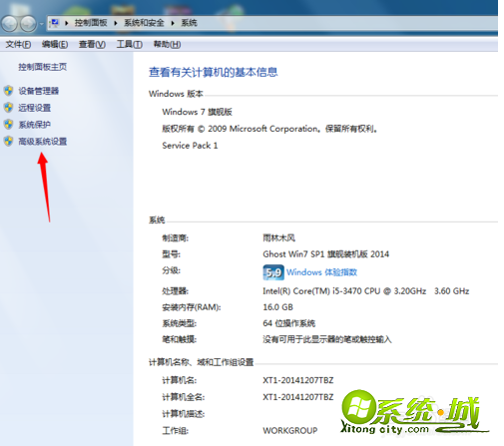
Task: Click manufacturer value 雨林木风
Action: 278,237
